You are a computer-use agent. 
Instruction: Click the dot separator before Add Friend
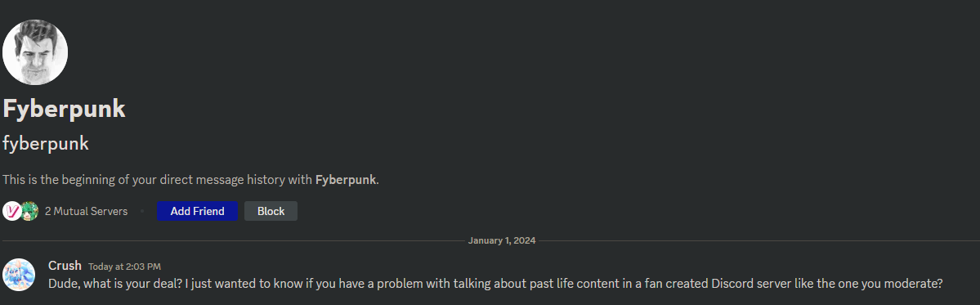click(x=142, y=211)
